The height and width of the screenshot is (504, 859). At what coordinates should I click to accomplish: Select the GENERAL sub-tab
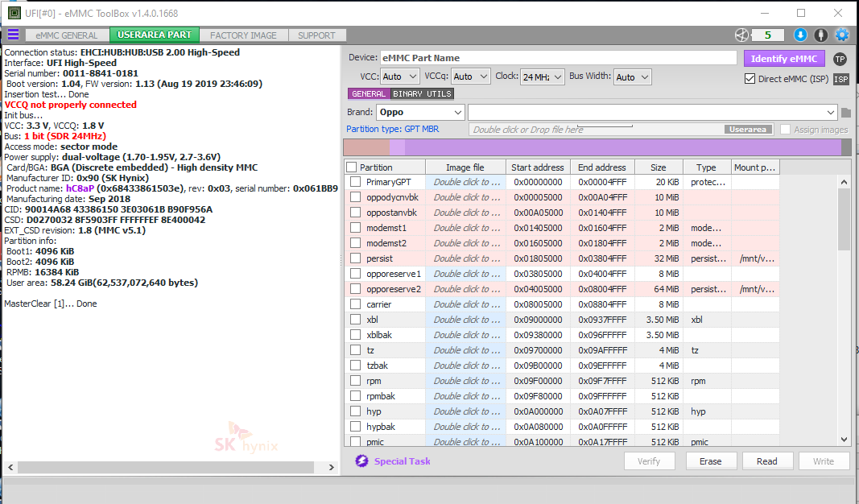369,93
